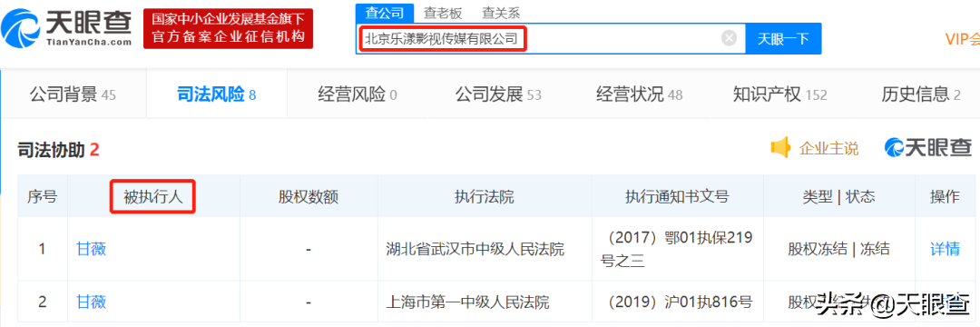Click the (2019)沪01执816号 cell
Viewport: 980px width, 327px height.
[677, 302]
